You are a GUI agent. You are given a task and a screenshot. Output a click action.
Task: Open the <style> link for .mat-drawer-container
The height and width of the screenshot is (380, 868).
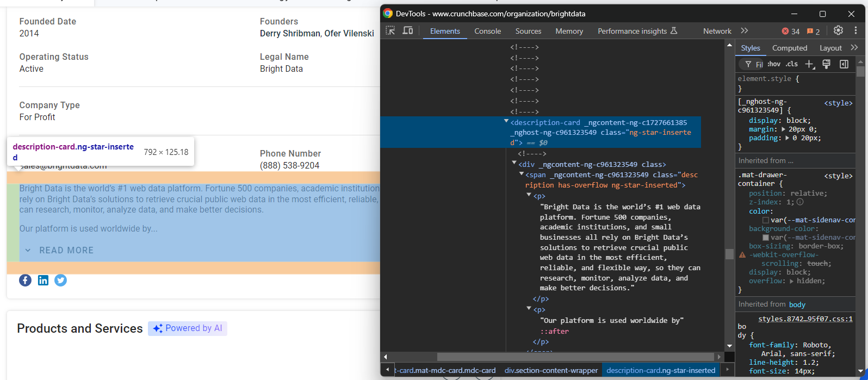tap(838, 176)
